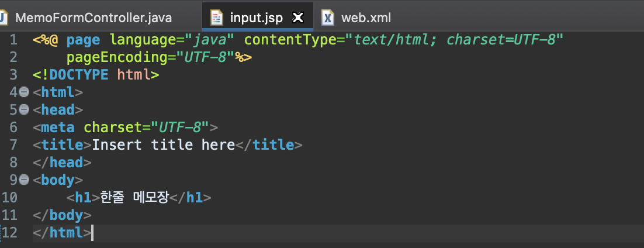Click the text "Insert title here"

pyautogui.click(x=163, y=145)
